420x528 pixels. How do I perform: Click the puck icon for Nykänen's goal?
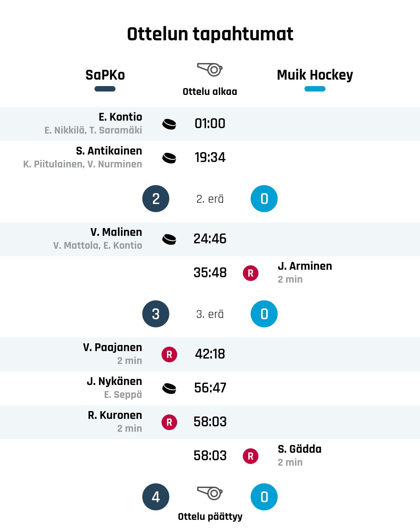pos(169,388)
